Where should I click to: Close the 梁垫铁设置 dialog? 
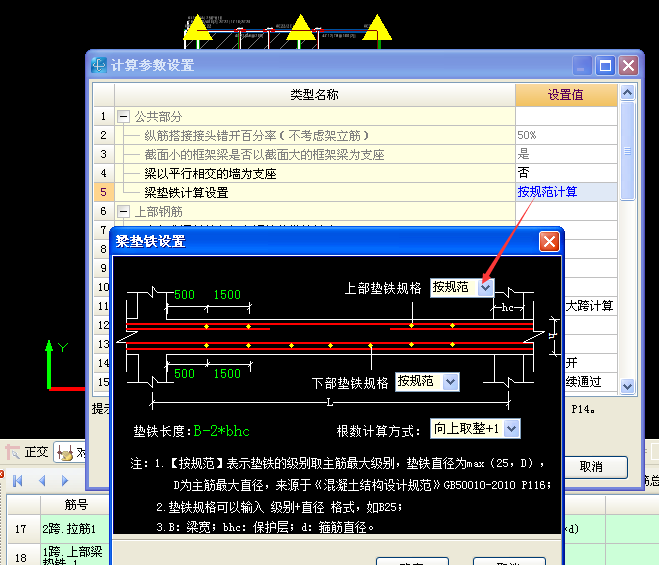[549, 242]
